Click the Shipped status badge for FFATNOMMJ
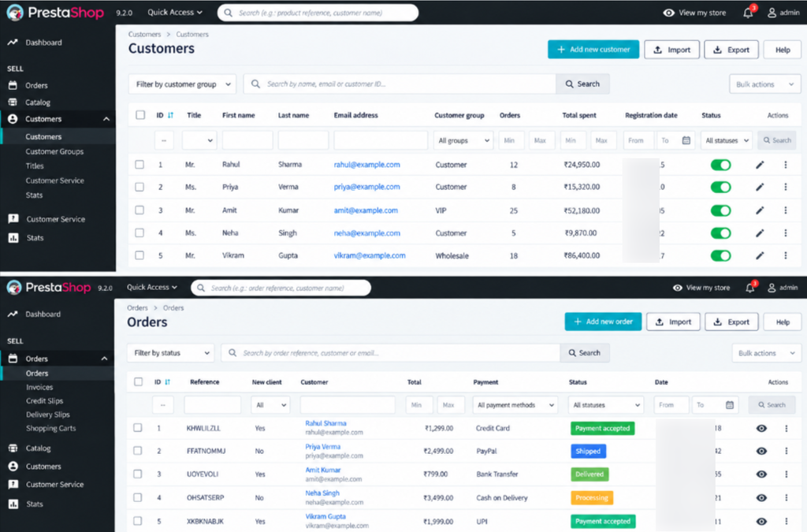This screenshot has width=807, height=532. (588, 451)
